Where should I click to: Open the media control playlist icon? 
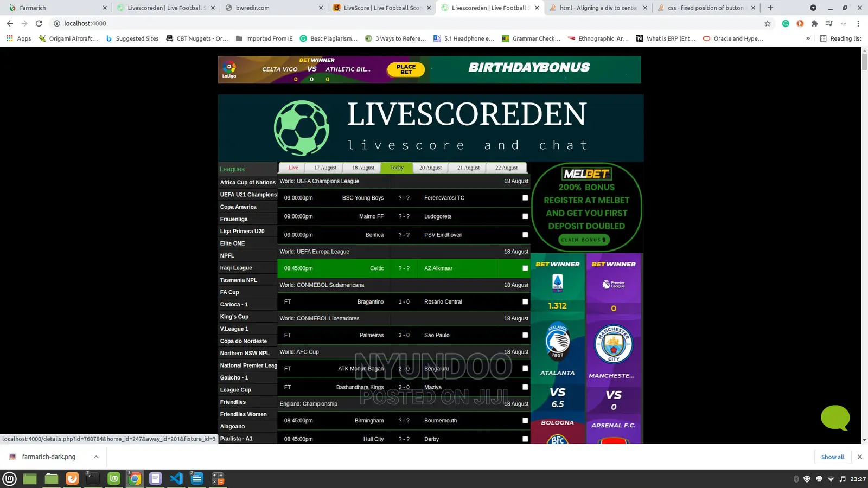point(829,23)
